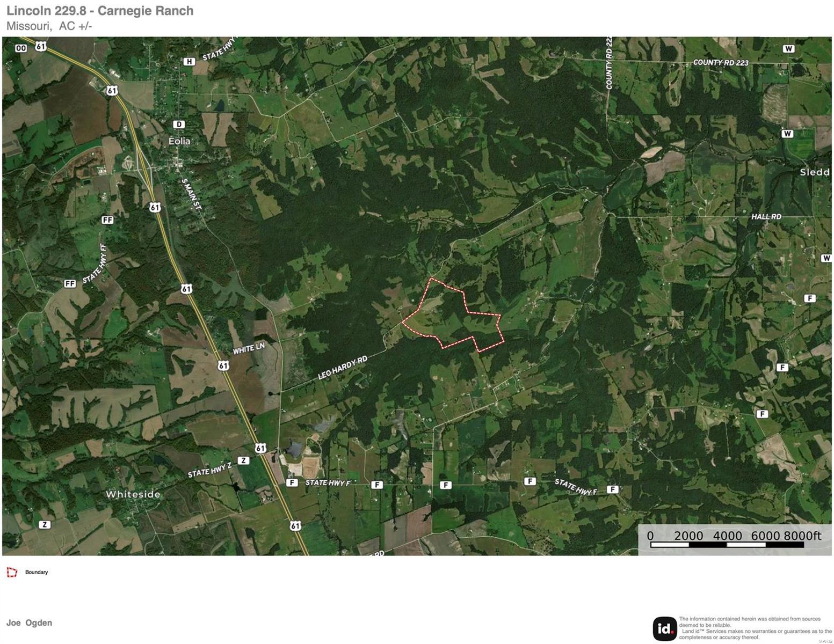Click the H highway shield near Eolia
834x644 pixels.
pos(189,62)
